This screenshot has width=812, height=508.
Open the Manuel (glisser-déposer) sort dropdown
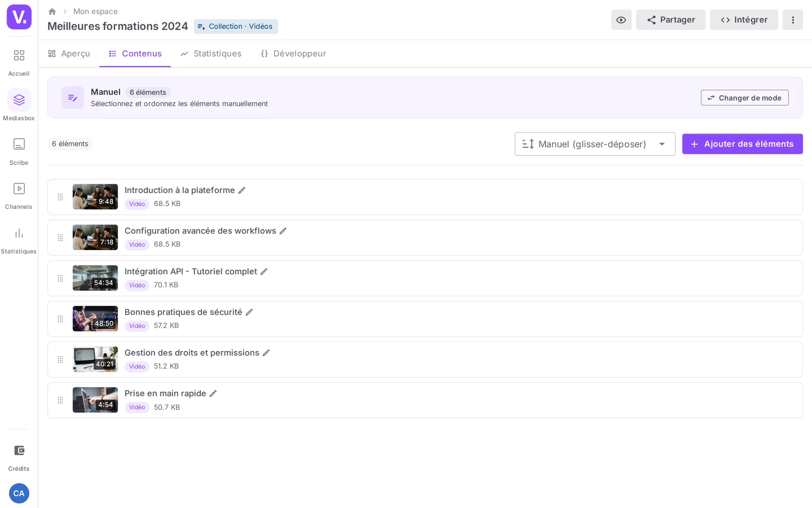click(x=595, y=144)
